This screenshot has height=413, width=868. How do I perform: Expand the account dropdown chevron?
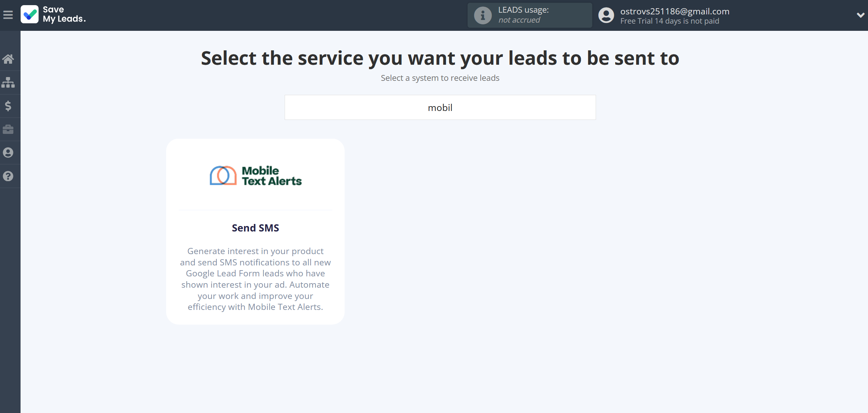860,15
